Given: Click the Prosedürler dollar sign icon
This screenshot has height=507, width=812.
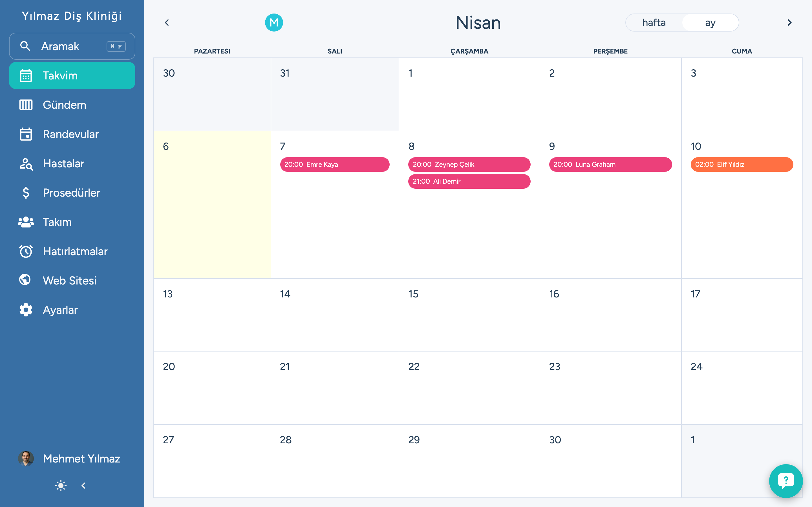Looking at the screenshot, I should click(x=26, y=193).
